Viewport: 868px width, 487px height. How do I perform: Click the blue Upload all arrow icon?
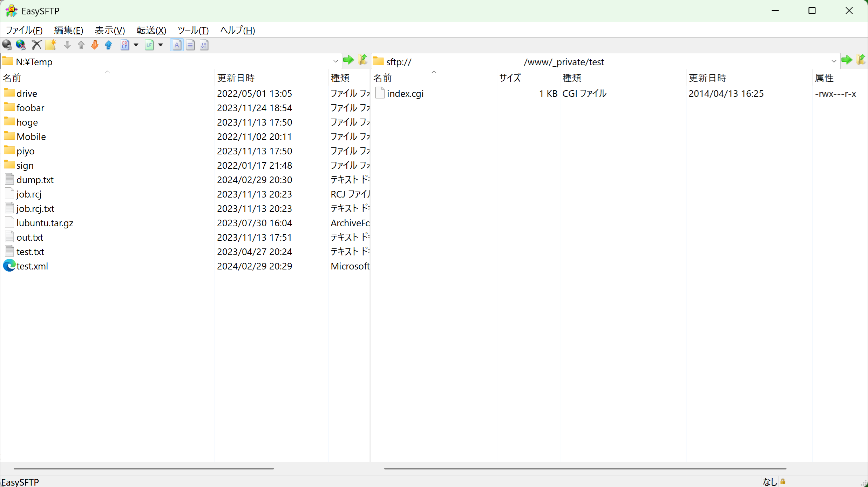coord(109,45)
